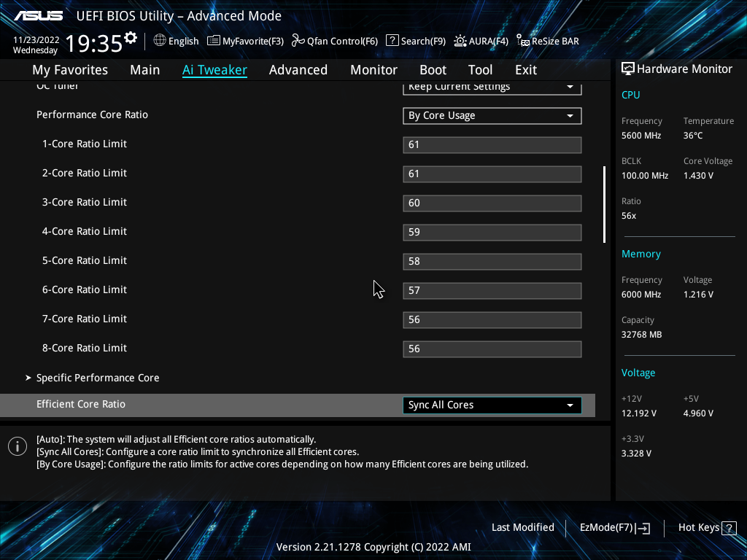Edit the 2-Core Ratio Limit field
Image resolution: width=747 pixels, height=560 pixels.
492,174
